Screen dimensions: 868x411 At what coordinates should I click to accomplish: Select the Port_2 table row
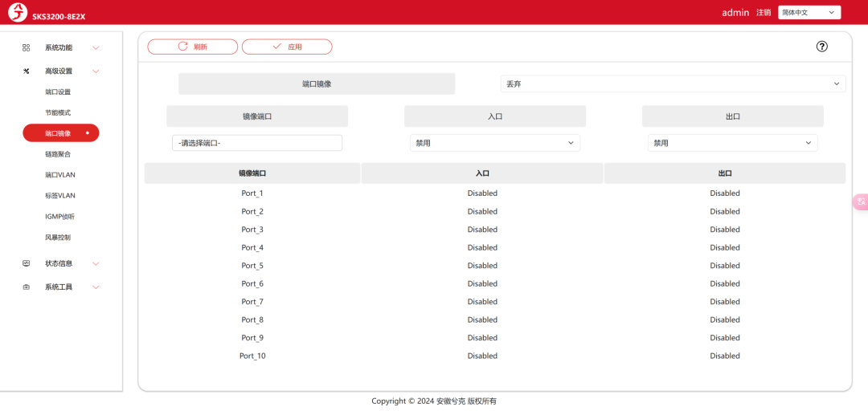pyautogui.click(x=495, y=211)
